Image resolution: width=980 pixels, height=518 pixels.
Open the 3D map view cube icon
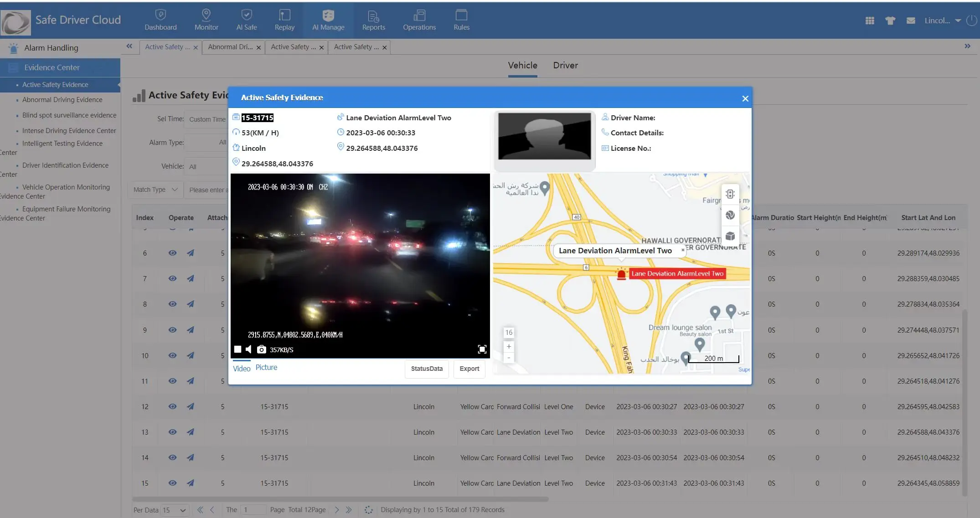[x=730, y=236]
